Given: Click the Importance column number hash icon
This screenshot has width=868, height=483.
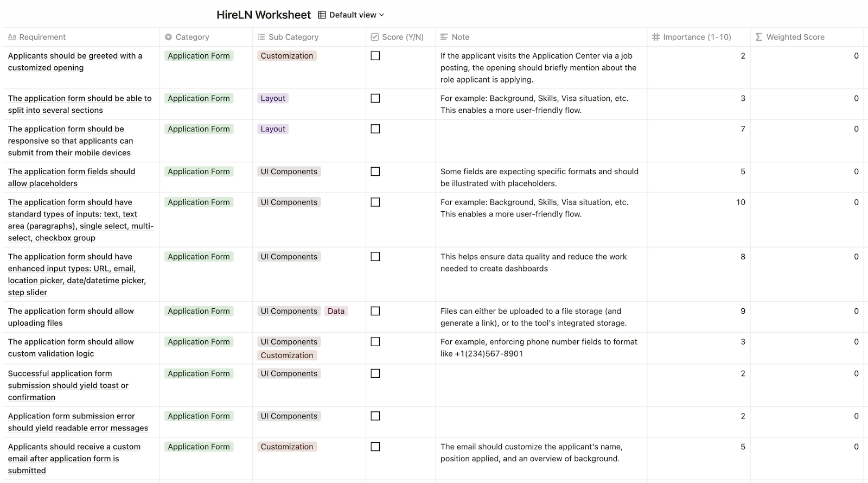Looking at the screenshot, I should click(x=656, y=37).
